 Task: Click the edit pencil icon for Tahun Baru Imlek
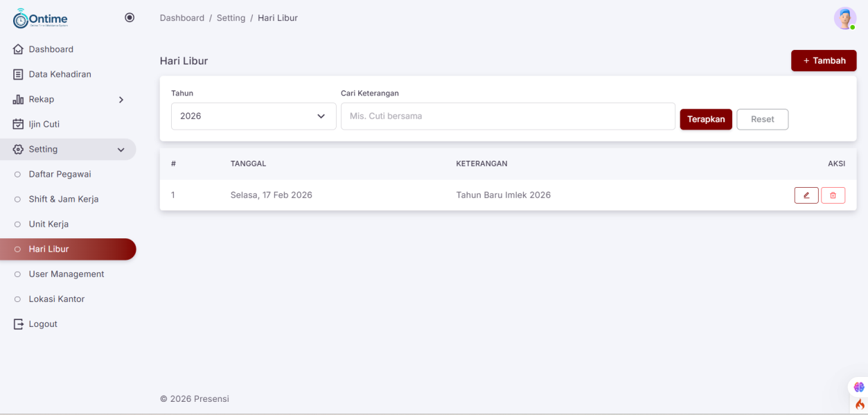(x=806, y=195)
